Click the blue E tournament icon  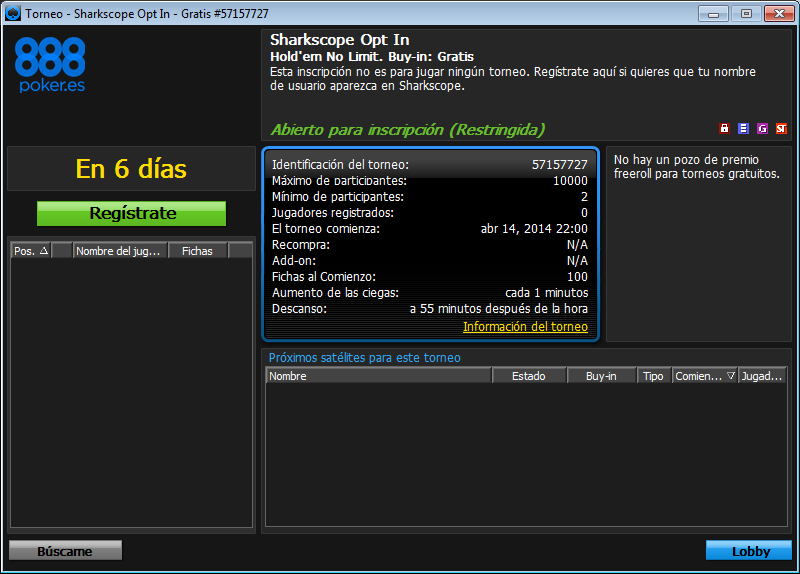point(743,129)
